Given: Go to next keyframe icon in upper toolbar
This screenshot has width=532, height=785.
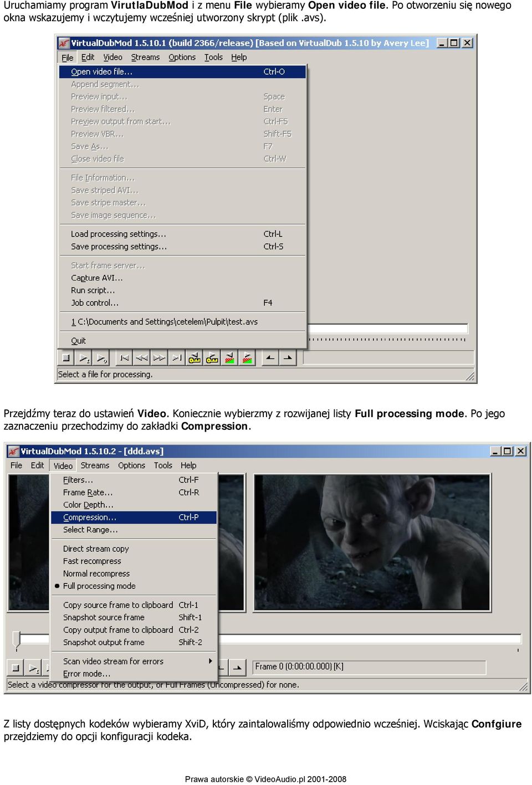Looking at the screenshot, I should pyautogui.click(x=212, y=358).
